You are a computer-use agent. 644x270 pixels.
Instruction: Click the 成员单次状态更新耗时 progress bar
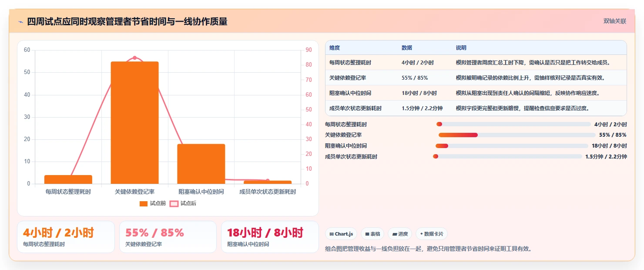[507, 156]
